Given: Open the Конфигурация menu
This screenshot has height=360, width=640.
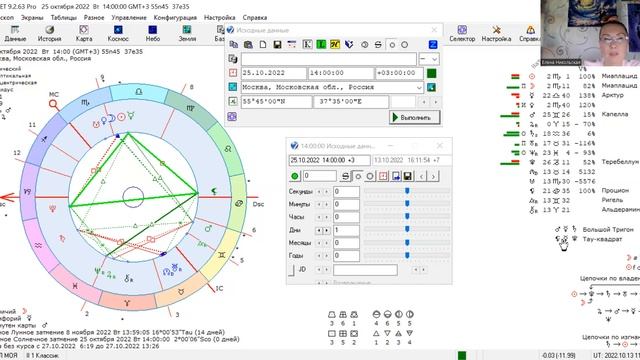Looking at the screenshot, I should [175, 18].
